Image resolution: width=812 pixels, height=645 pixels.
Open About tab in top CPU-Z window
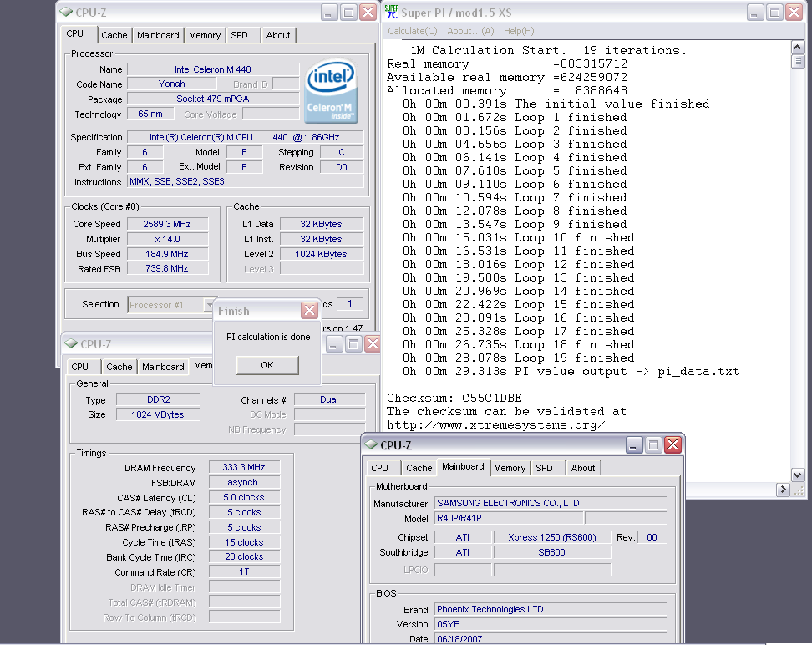278,35
